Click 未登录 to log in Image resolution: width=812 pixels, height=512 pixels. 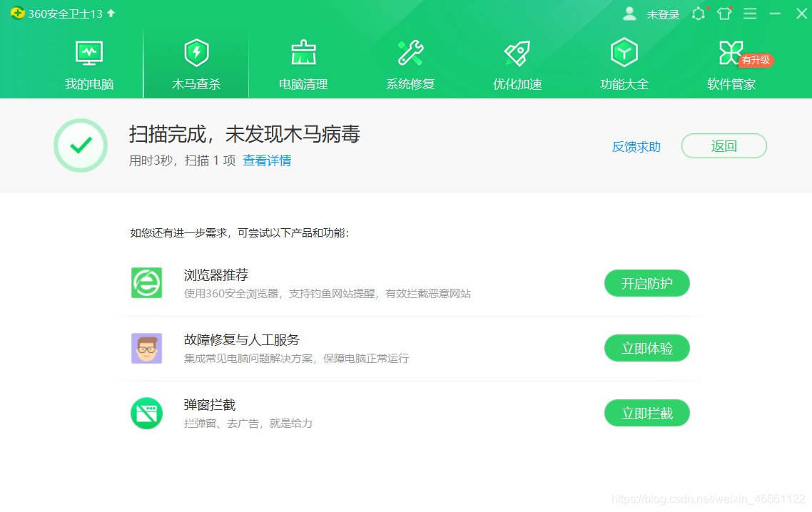663,14
